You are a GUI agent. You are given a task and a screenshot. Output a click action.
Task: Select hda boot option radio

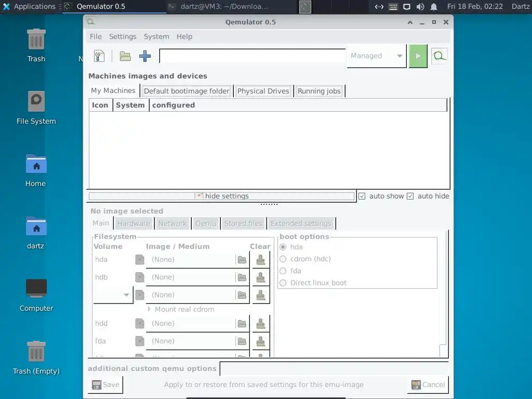point(283,247)
